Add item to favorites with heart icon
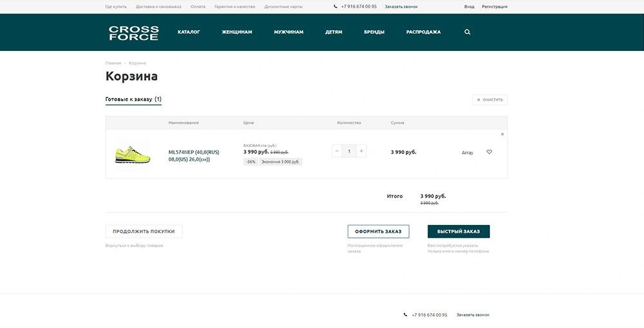 point(489,152)
